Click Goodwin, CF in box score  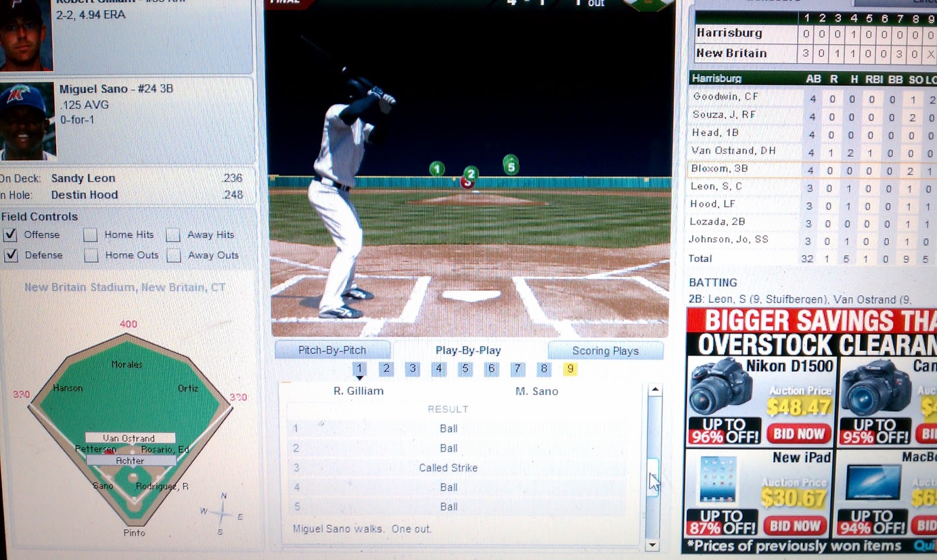726,97
